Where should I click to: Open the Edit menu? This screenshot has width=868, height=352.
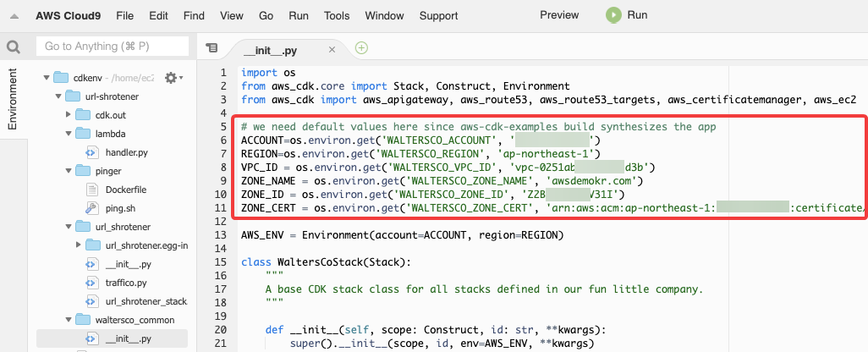[x=158, y=16]
